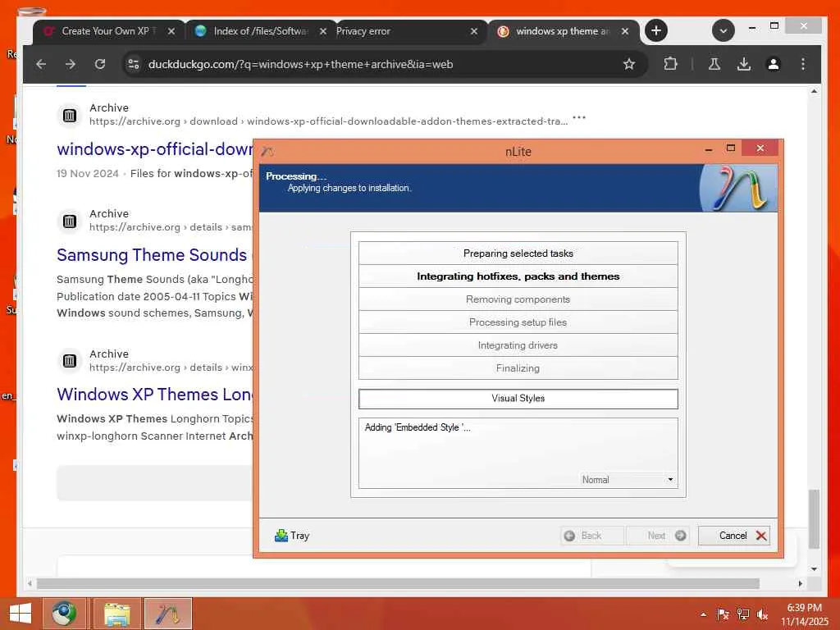Open the browser extensions puzzle icon
The height and width of the screenshot is (630, 840).
[x=670, y=64]
